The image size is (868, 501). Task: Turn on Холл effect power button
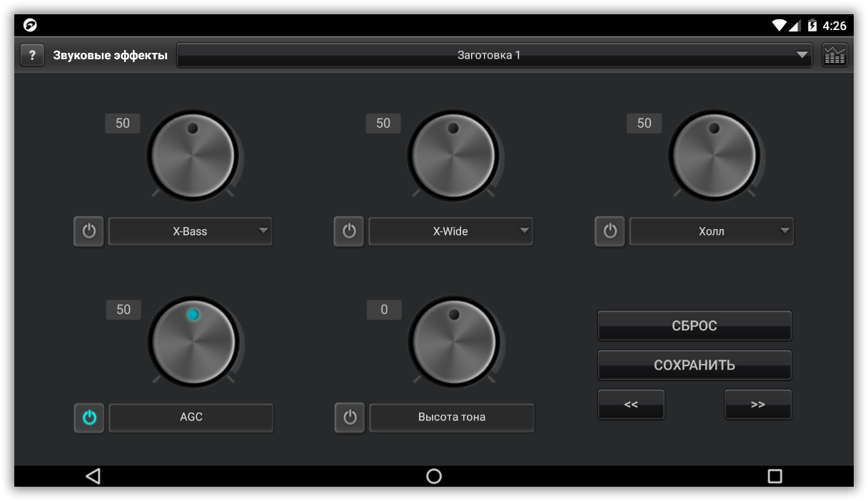pos(610,231)
